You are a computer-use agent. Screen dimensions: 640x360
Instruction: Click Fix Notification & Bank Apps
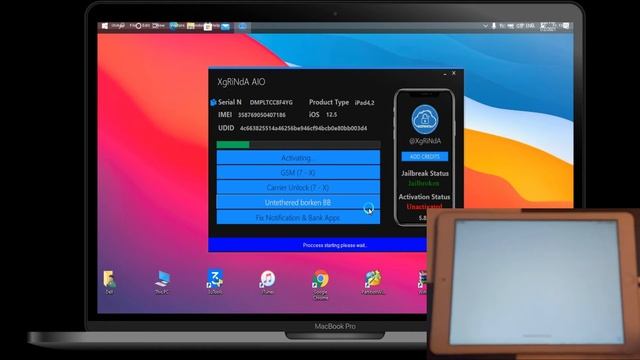coord(298,218)
